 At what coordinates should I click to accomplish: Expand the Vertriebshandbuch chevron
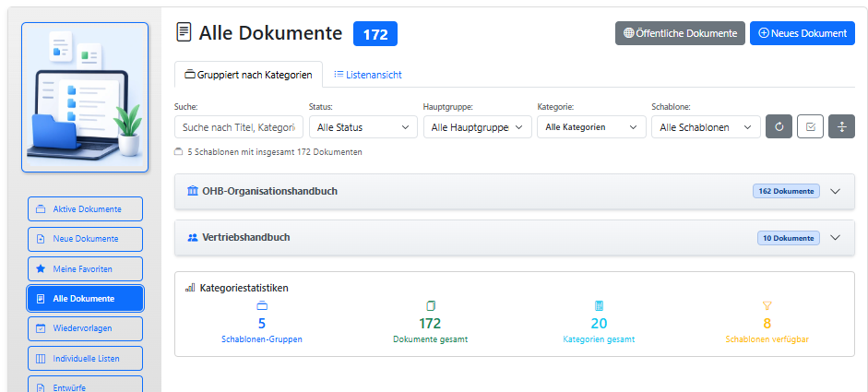(836, 238)
